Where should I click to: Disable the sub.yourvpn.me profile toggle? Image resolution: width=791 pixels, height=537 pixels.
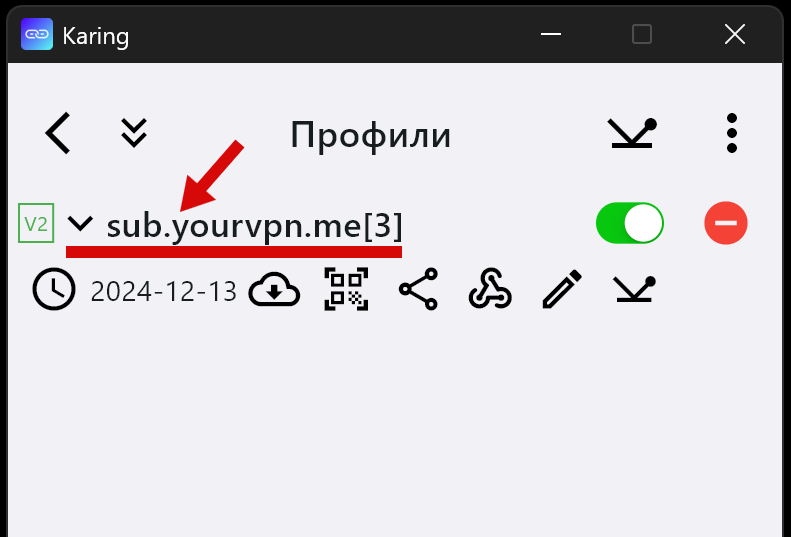630,223
